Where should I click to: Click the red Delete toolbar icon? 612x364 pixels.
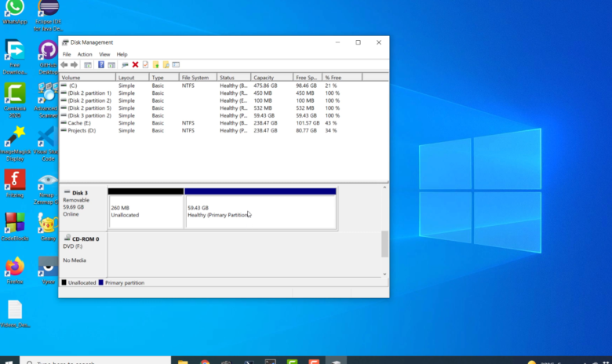[135, 65]
